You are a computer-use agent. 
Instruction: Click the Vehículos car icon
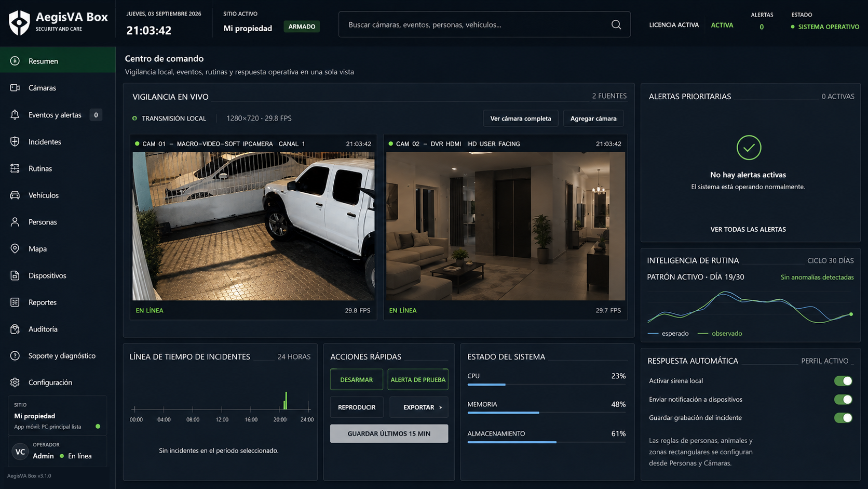coord(15,195)
